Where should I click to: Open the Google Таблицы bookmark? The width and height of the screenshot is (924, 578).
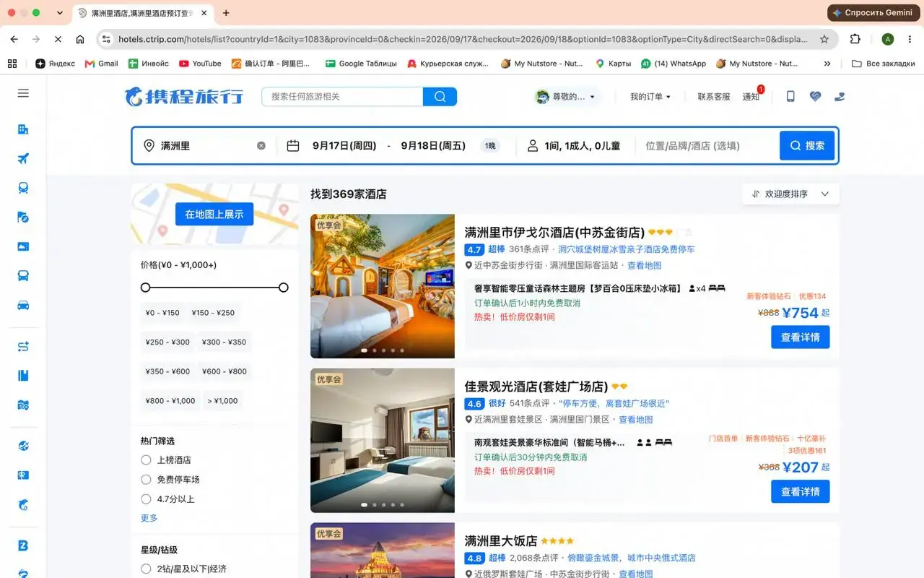tap(361, 64)
